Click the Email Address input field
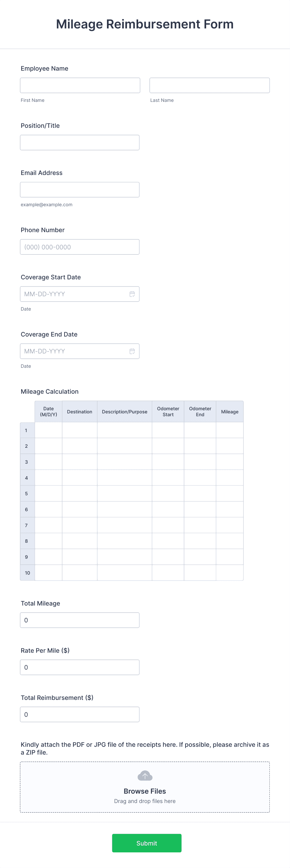290x868 pixels. pyautogui.click(x=80, y=189)
